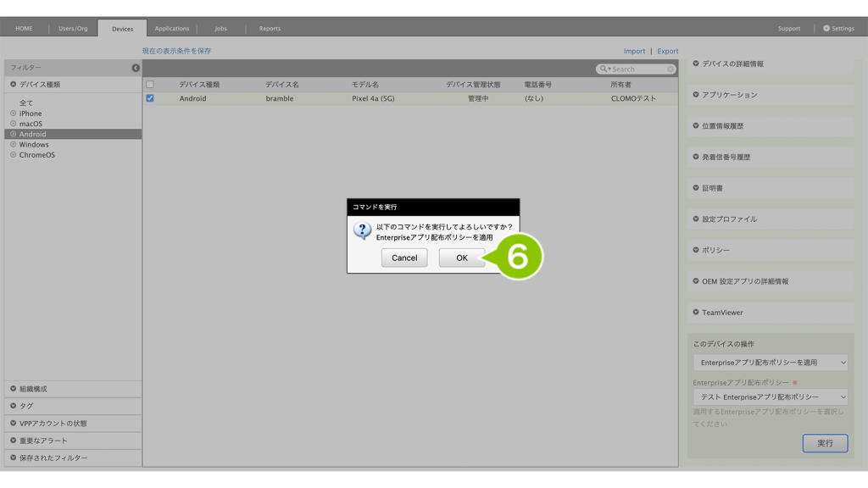Screen dimensions: 868x488
Task: Expand the 位置情報履歴 panel
Action: (771, 126)
